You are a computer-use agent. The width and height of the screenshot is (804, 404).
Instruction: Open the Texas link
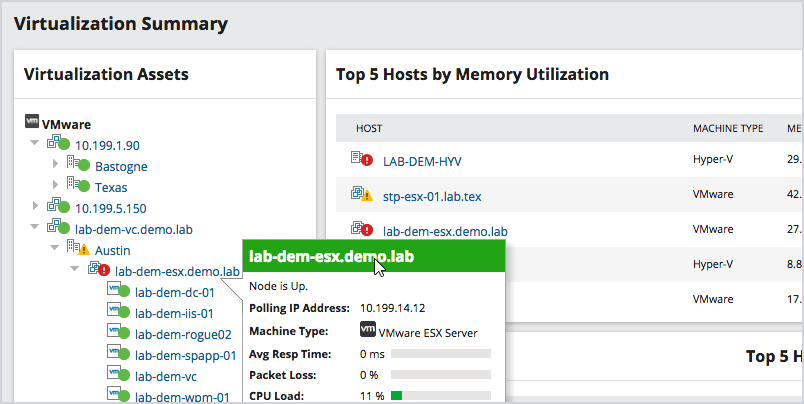[111, 188]
